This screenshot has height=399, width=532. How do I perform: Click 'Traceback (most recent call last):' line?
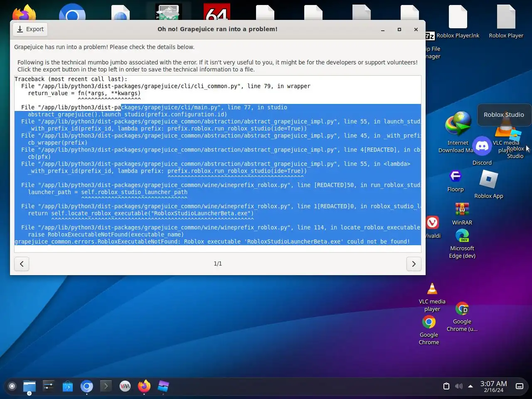coord(71,79)
